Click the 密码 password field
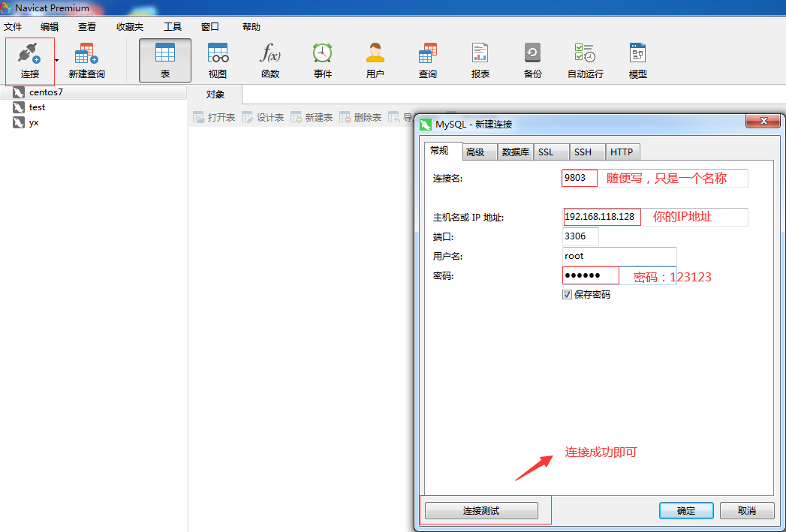Viewport: 786px width, 532px height. click(619, 275)
